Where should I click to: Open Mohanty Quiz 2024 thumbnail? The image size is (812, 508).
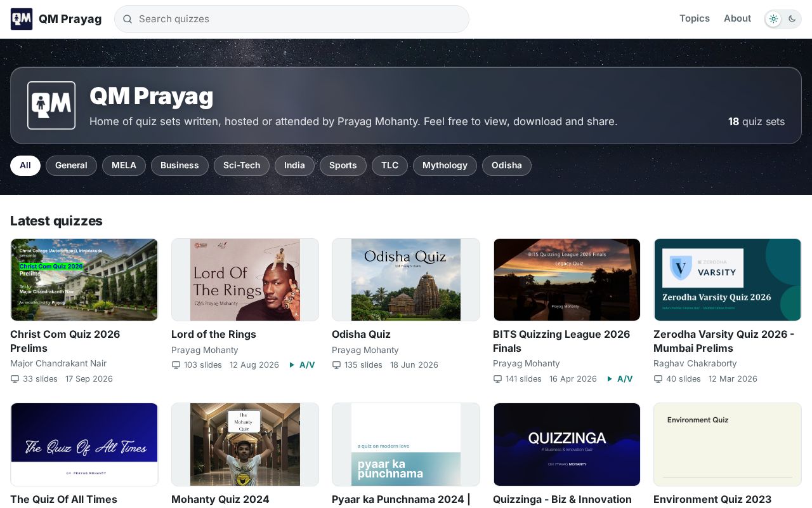(245, 444)
